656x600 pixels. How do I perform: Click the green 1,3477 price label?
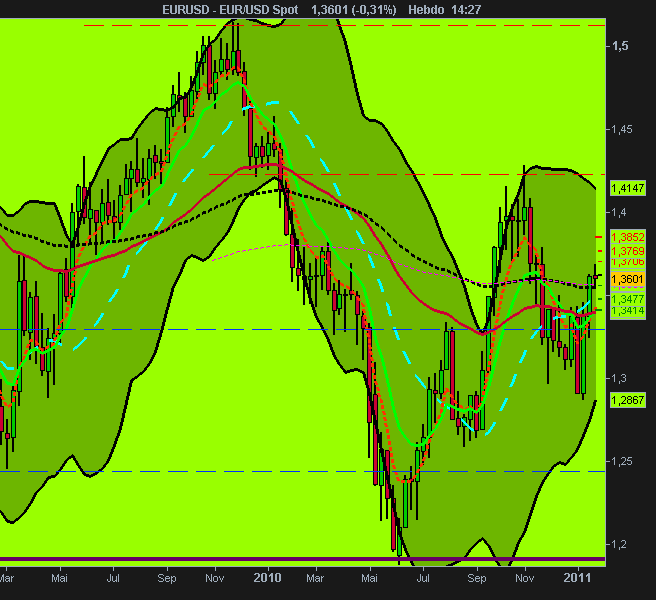[628, 299]
